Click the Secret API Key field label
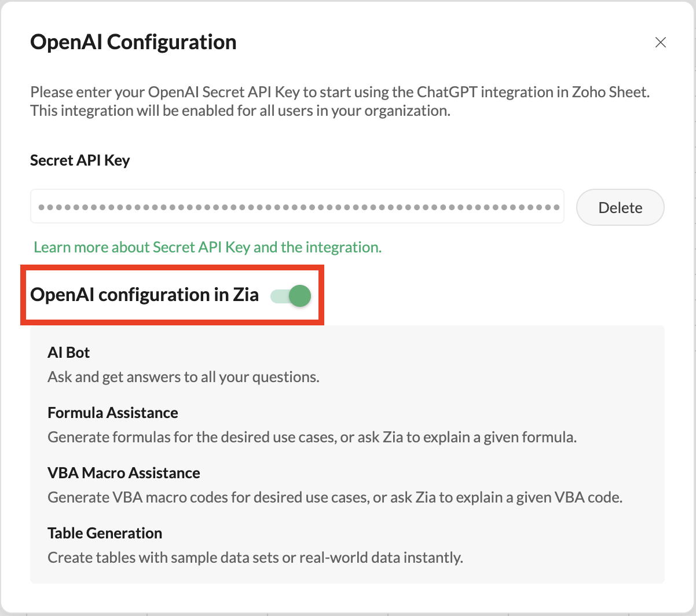 (x=80, y=160)
